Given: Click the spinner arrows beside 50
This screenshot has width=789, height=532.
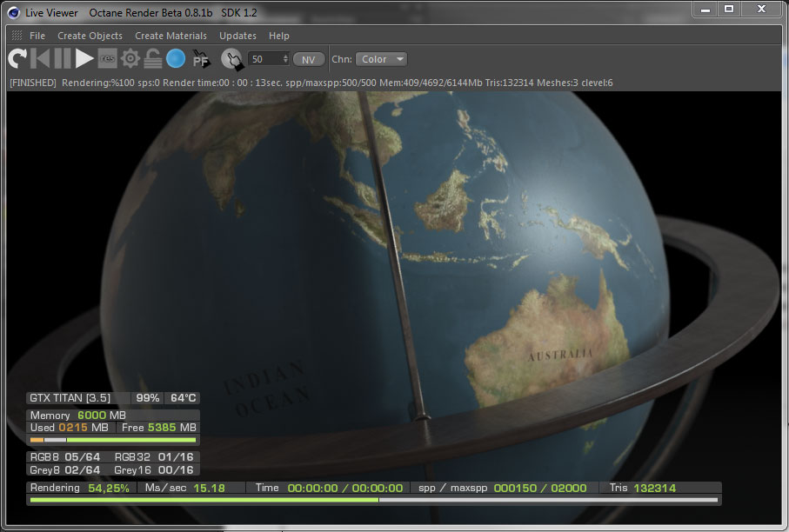Looking at the screenshot, I should pos(285,59).
